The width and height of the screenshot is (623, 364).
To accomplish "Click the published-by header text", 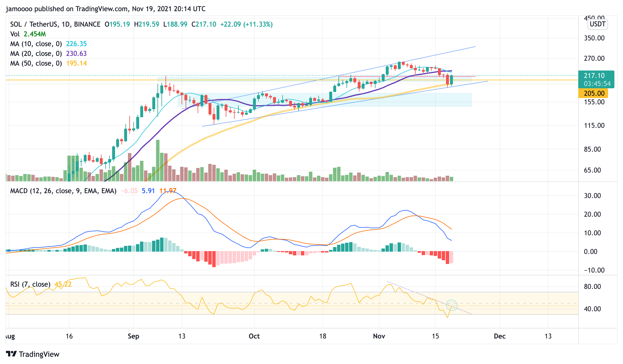I will coord(106,9).
